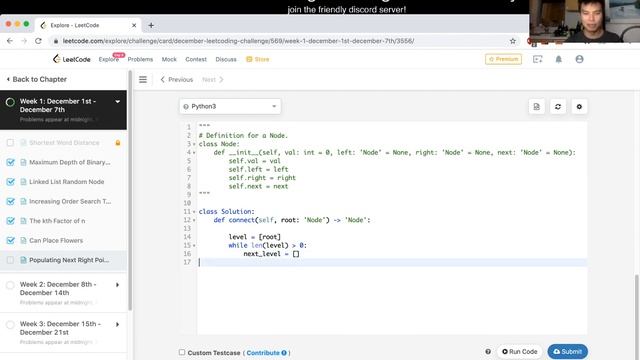Fold code at line 3 class Node

[194, 144]
